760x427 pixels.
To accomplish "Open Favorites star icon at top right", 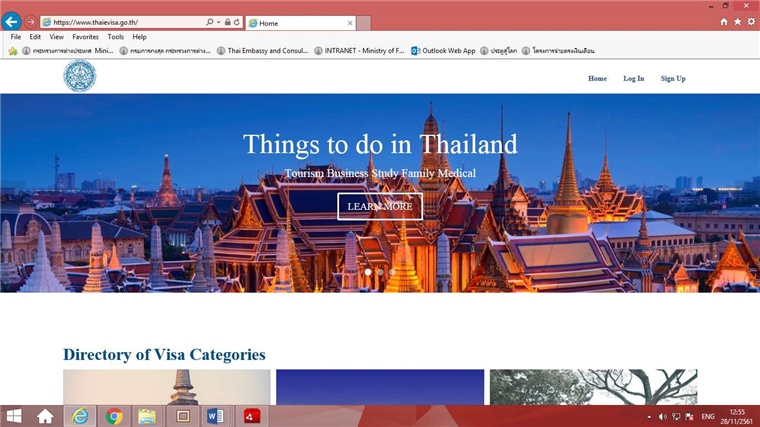I will [737, 22].
